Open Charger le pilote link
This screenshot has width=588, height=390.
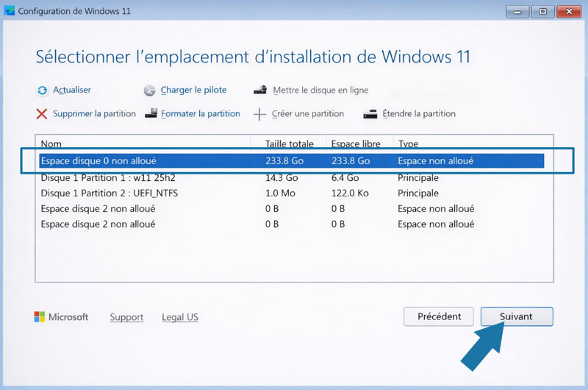[193, 90]
